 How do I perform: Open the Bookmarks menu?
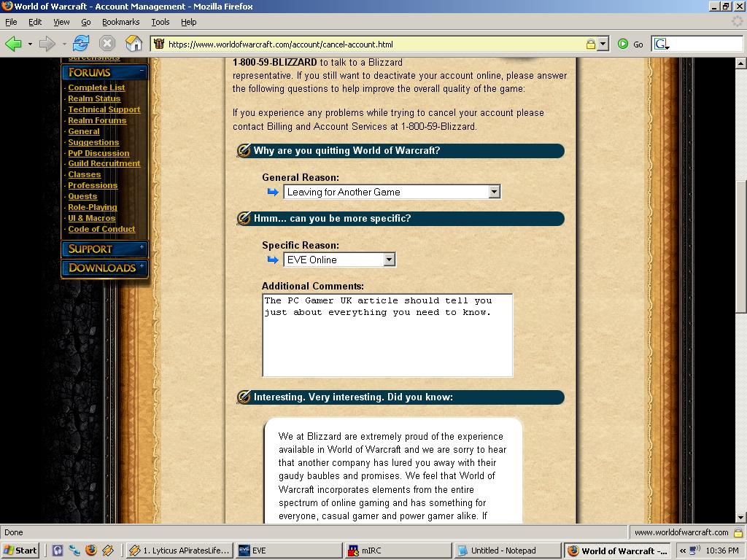point(120,22)
